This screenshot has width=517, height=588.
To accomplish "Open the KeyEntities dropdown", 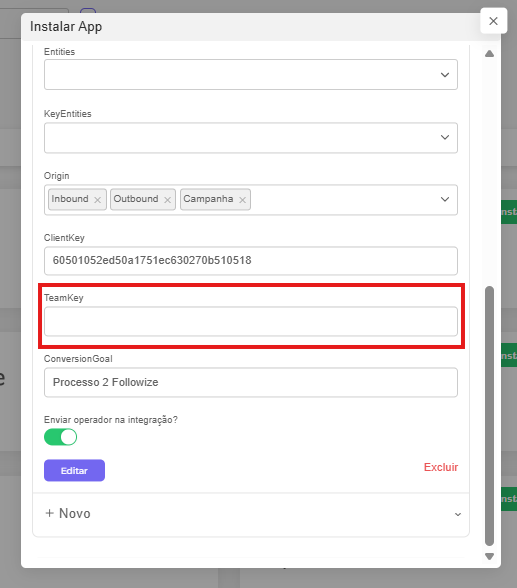I will click(250, 138).
